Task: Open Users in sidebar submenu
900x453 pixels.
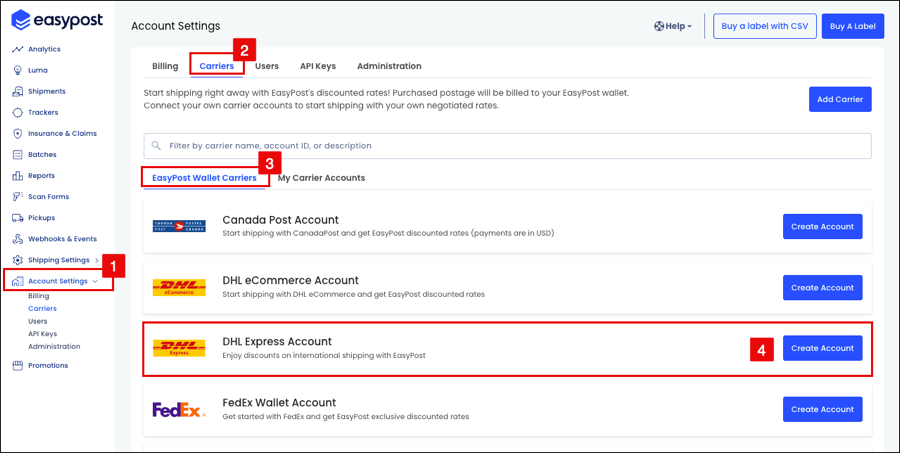Action: (38, 322)
